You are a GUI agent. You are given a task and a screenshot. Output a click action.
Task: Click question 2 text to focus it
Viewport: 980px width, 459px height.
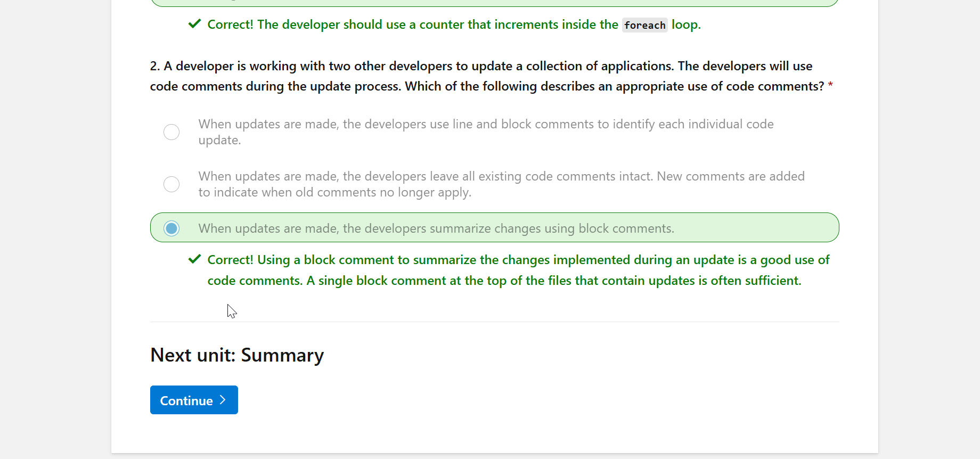pyautogui.click(x=479, y=76)
